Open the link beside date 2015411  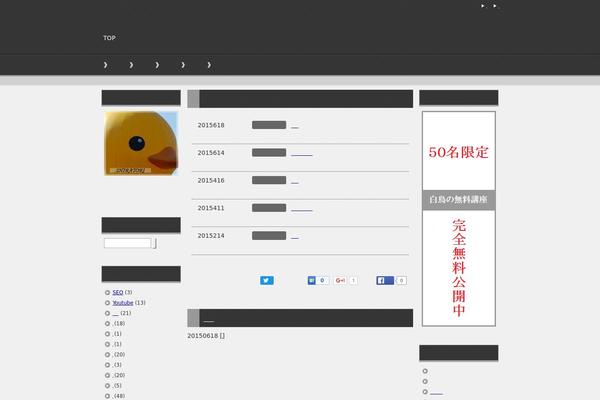coord(302,209)
